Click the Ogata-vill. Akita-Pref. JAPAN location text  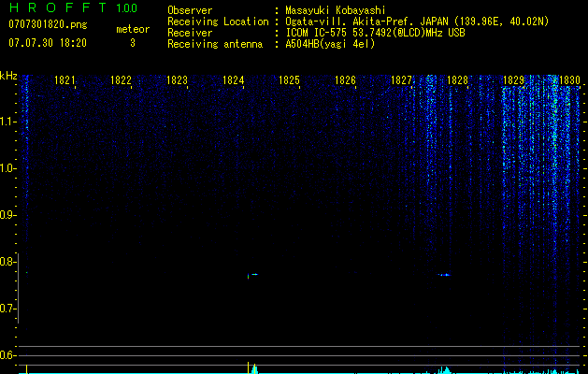point(417,22)
